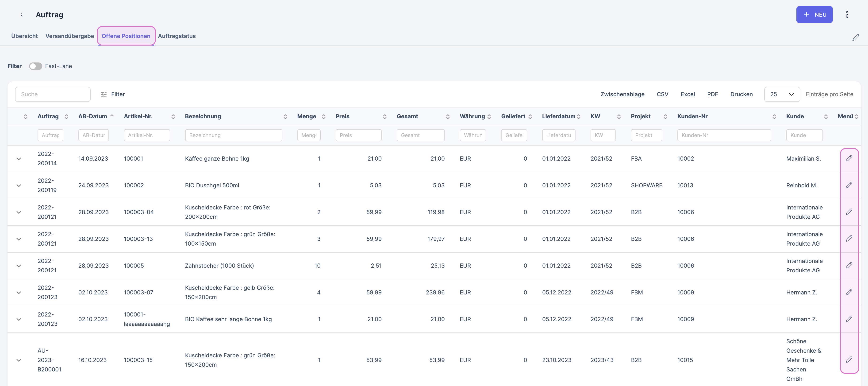Screen dimensions: 868x386
Task: Edit the BIO Kaffee sehr lange Bohne row
Action: (x=849, y=319)
